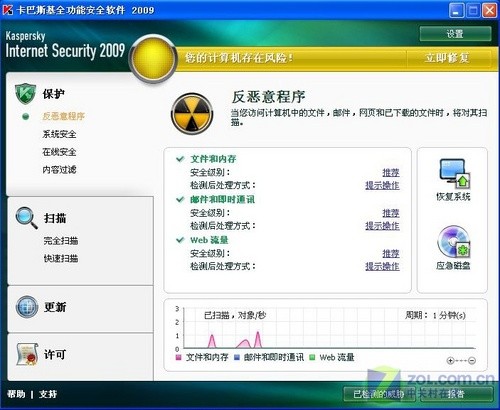The image size is (500, 410).
Task: Click the 立即修复 fix now button
Action: [x=447, y=58]
